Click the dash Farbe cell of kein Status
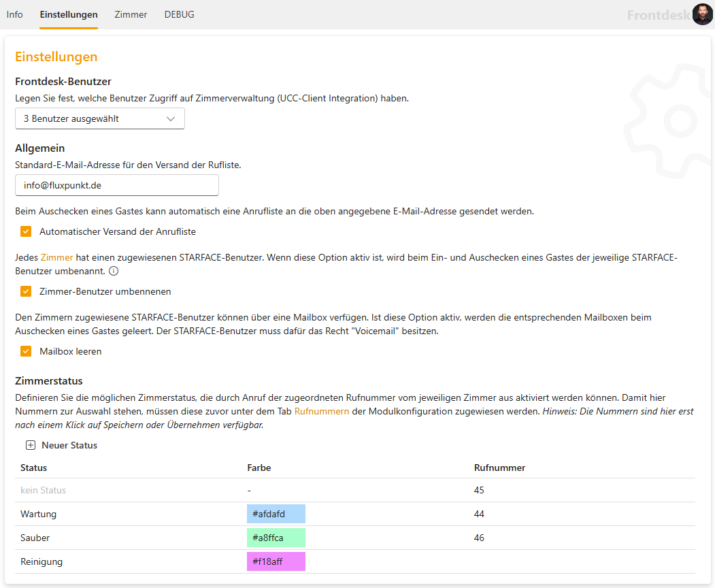This screenshot has height=588, width=715. [250, 491]
